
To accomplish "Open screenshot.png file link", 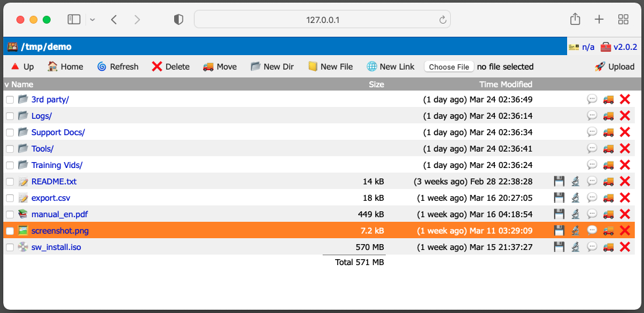I will click(x=60, y=230).
